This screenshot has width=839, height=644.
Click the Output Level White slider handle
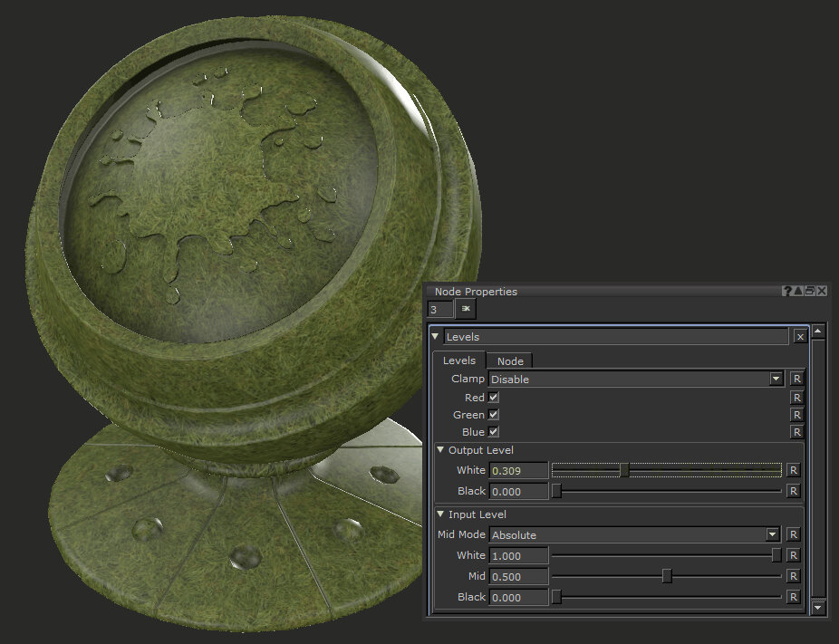(624, 470)
